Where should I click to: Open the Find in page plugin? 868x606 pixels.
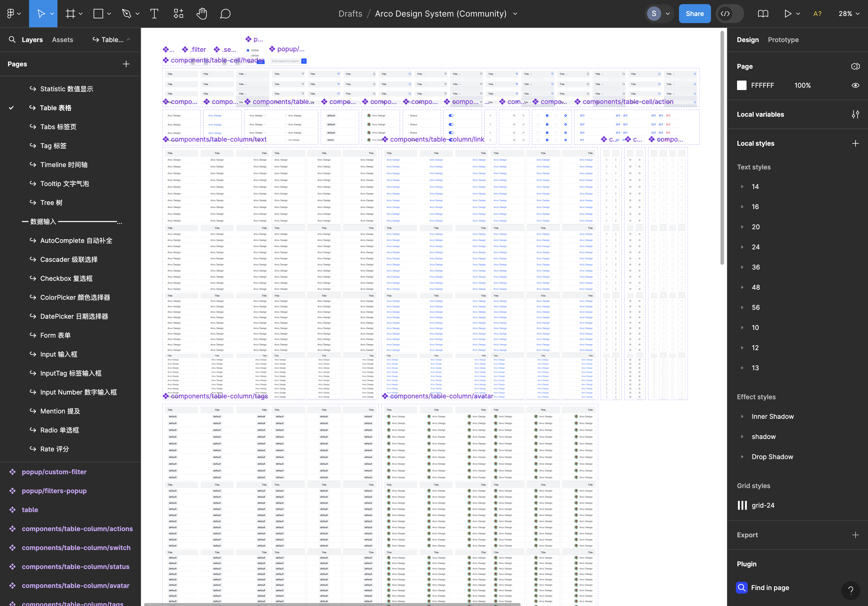[x=763, y=587]
